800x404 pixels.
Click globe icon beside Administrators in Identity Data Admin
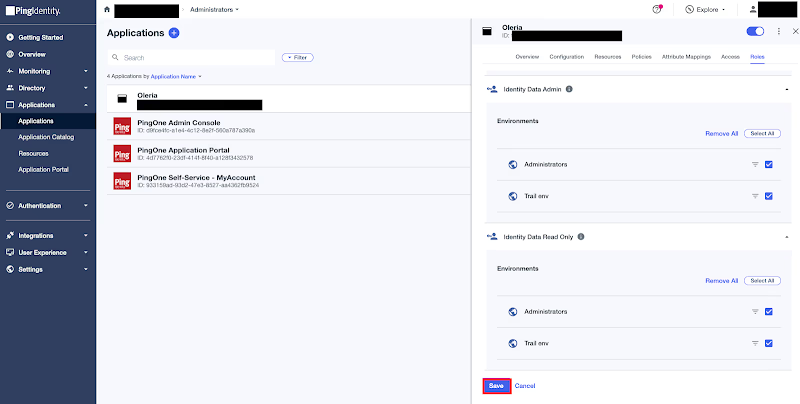point(513,165)
